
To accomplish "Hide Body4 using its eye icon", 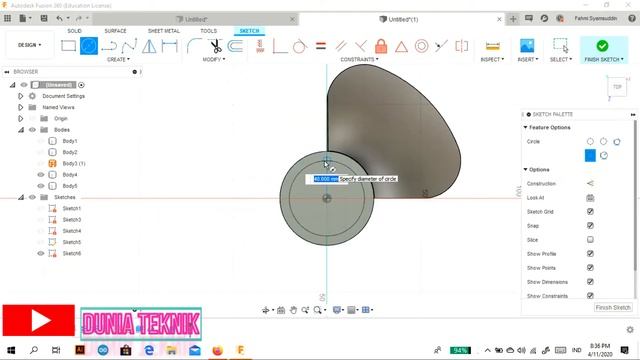I will pos(41,175).
